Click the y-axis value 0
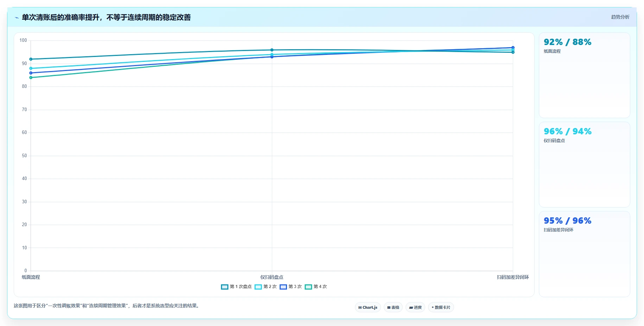 pyautogui.click(x=26, y=270)
